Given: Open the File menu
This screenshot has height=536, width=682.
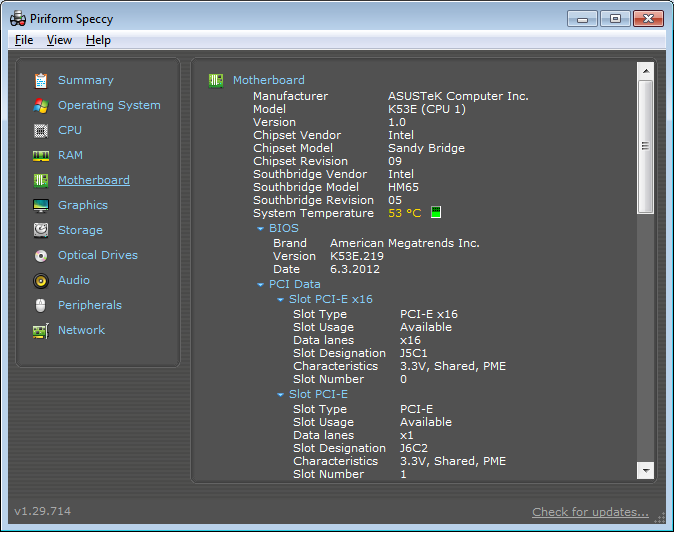Looking at the screenshot, I should click(24, 40).
